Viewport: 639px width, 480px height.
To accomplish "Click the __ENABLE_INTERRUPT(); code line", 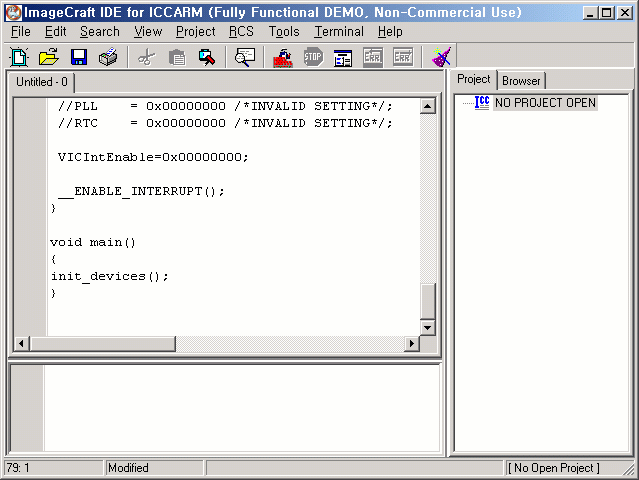I will point(141,191).
